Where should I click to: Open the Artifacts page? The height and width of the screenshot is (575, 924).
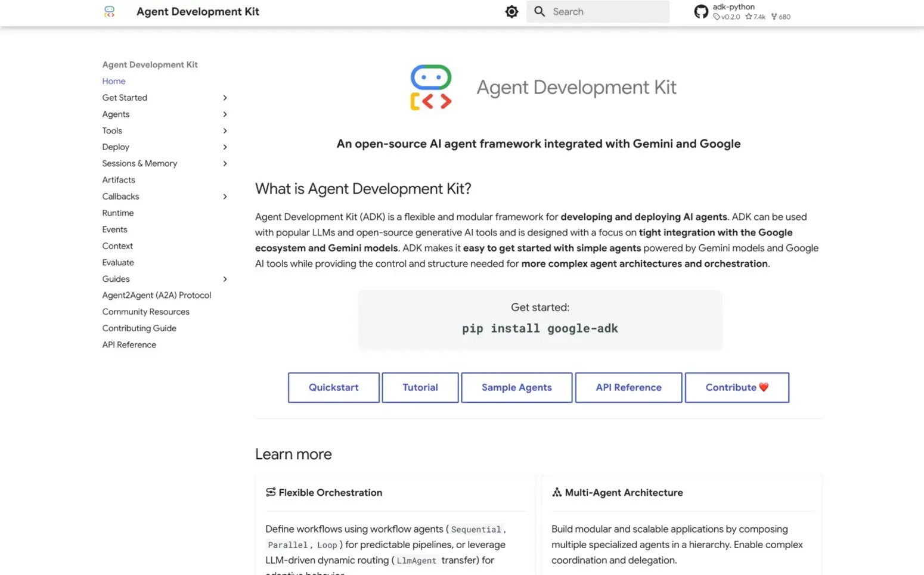119,180
